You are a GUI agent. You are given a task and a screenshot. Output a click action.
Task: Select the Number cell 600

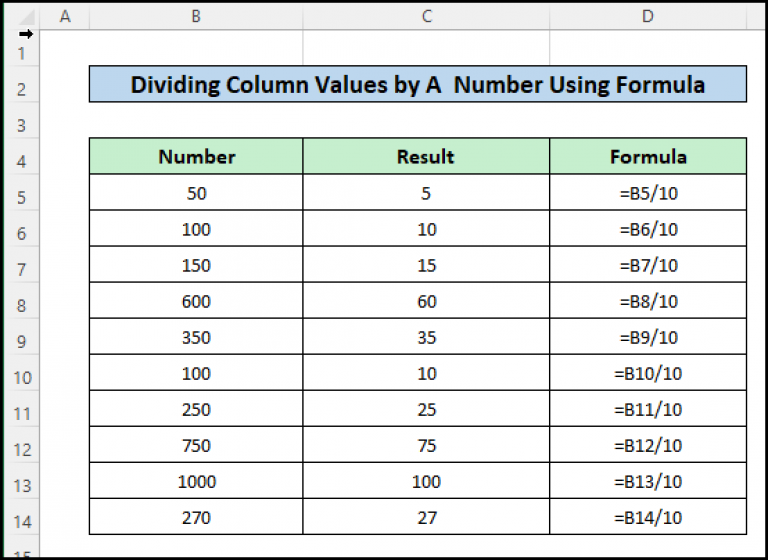click(196, 301)
